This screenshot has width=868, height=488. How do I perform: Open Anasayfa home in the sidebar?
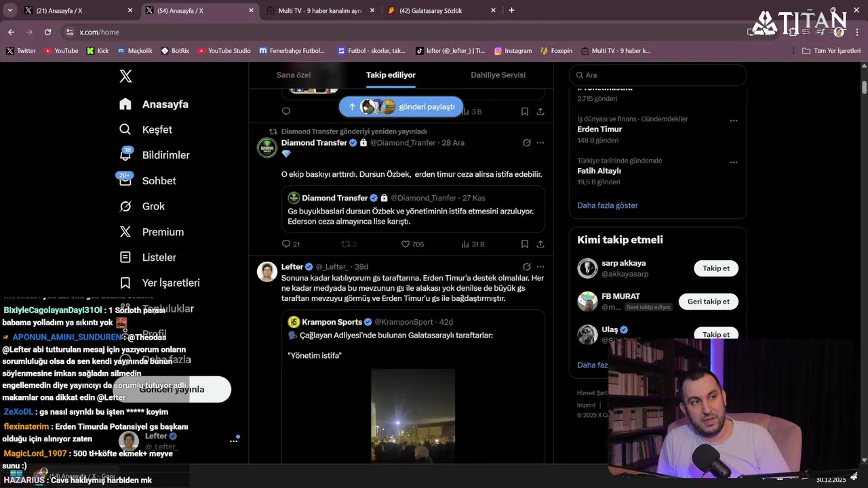[154, 104]
